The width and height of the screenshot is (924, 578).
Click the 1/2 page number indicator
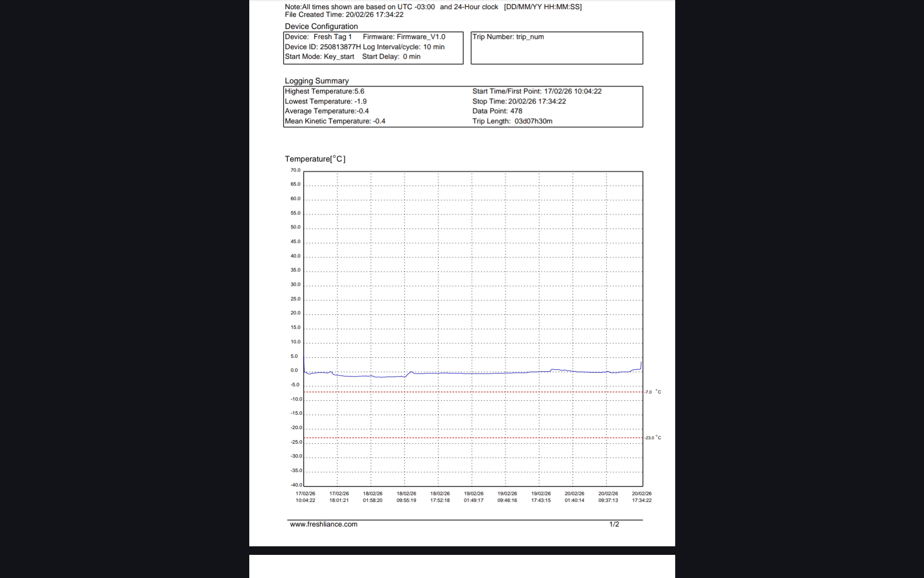(x=614, y=524)
